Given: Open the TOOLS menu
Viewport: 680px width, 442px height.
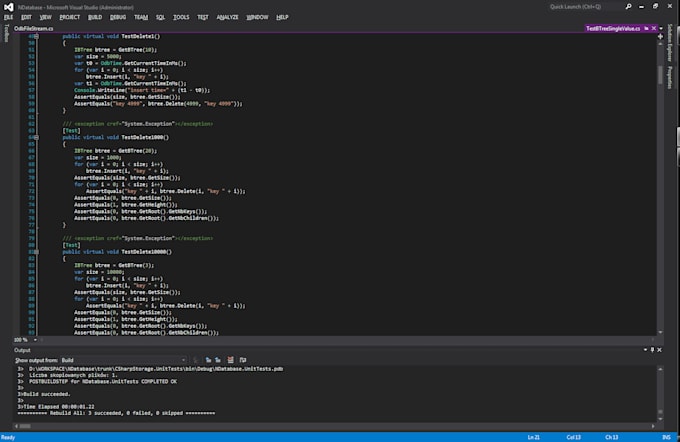Looking at the screenshot, I should 181,17.
